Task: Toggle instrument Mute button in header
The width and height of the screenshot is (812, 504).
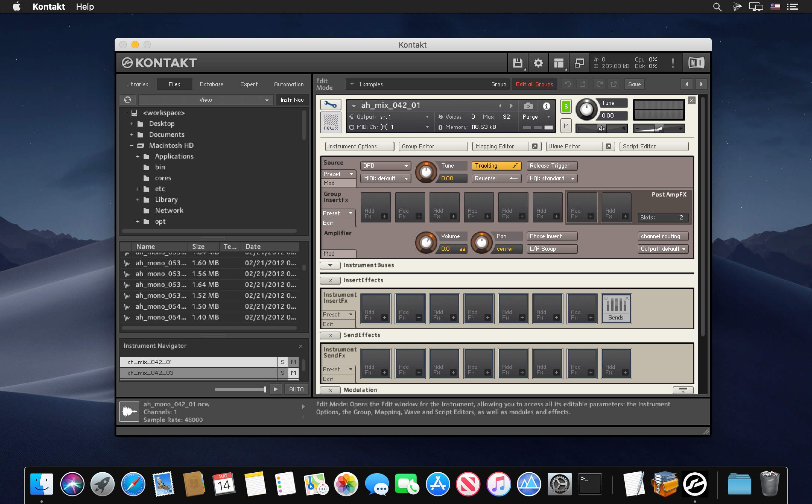Action: pos(566,126)
